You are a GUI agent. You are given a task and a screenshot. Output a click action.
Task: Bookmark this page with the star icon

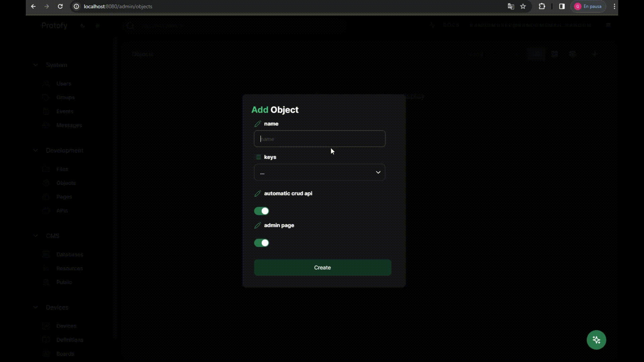[x=523, y=6]
